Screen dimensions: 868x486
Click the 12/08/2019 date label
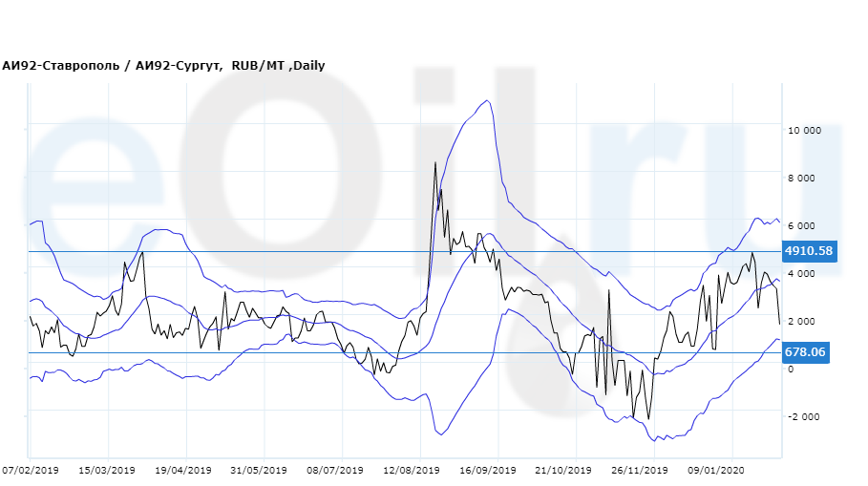[412, 470]
